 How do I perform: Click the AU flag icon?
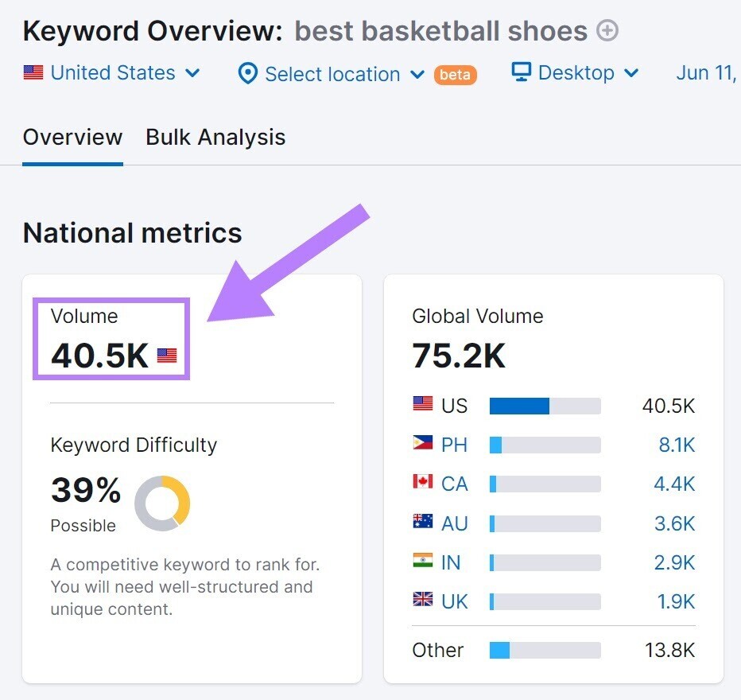[x=421, y=523]
